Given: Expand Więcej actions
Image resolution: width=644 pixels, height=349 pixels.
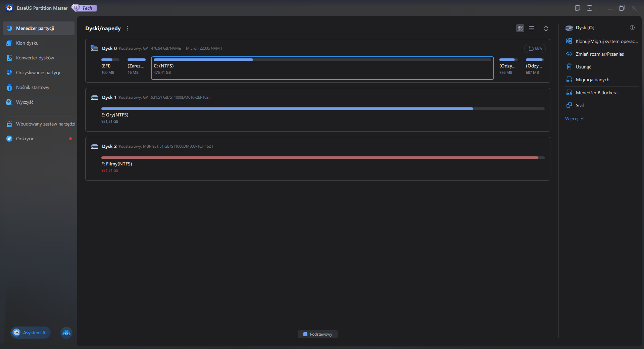Looking at the screenshot, I should pos(575,118).
